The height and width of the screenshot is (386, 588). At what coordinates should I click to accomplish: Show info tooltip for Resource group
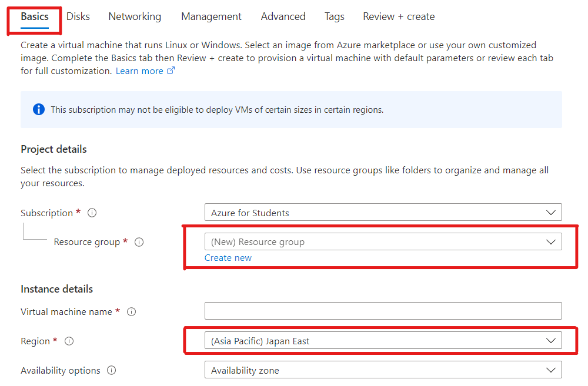[x=139, y=242]
